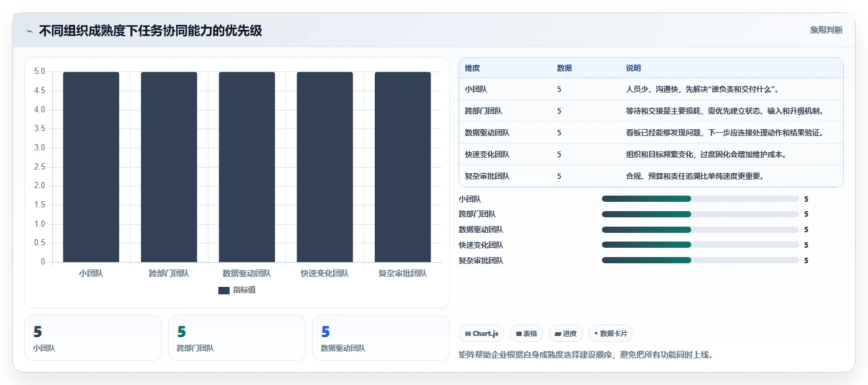Open the 小团队 data card
868x385 pixels.
(x=93, y=338)
